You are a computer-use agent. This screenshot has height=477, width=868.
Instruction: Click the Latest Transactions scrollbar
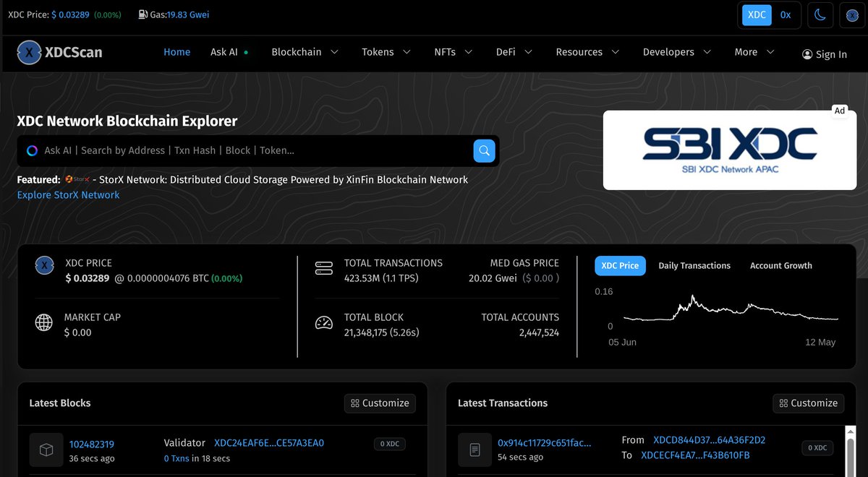coord(849,452)
